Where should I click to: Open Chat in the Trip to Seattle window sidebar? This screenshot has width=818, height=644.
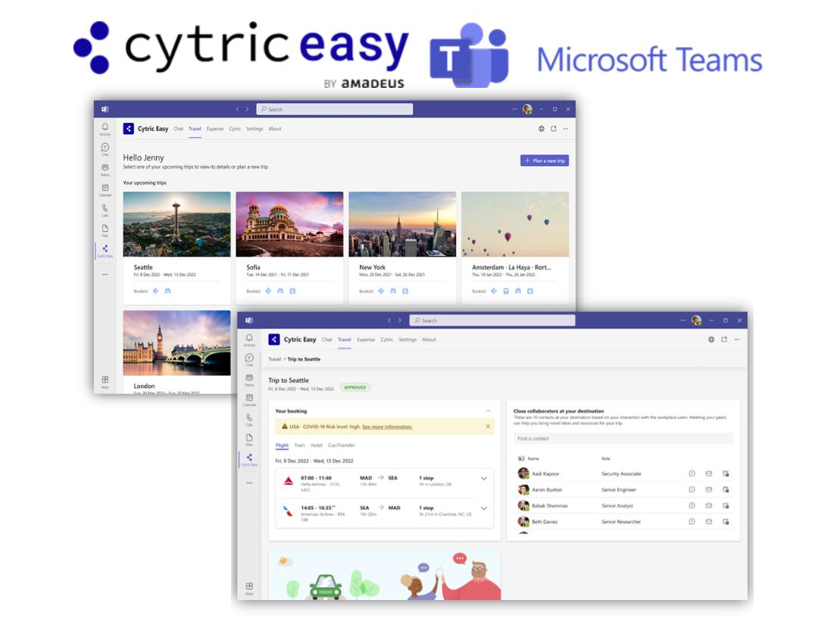pos(249,360)
